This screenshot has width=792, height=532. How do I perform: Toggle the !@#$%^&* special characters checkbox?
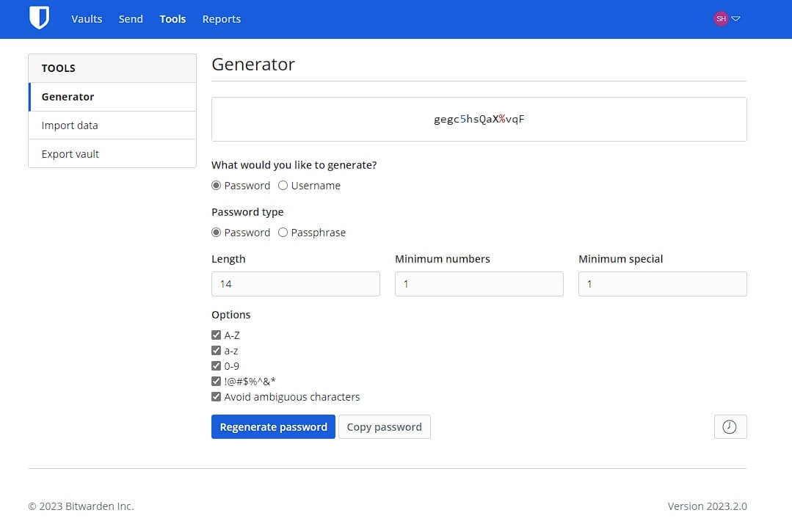217,381
